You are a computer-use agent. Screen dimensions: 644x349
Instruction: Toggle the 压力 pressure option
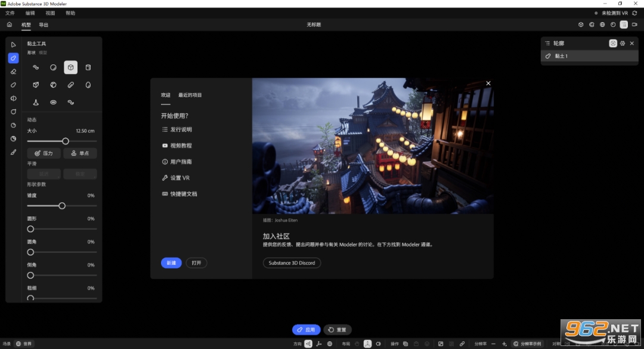[44, 153]
